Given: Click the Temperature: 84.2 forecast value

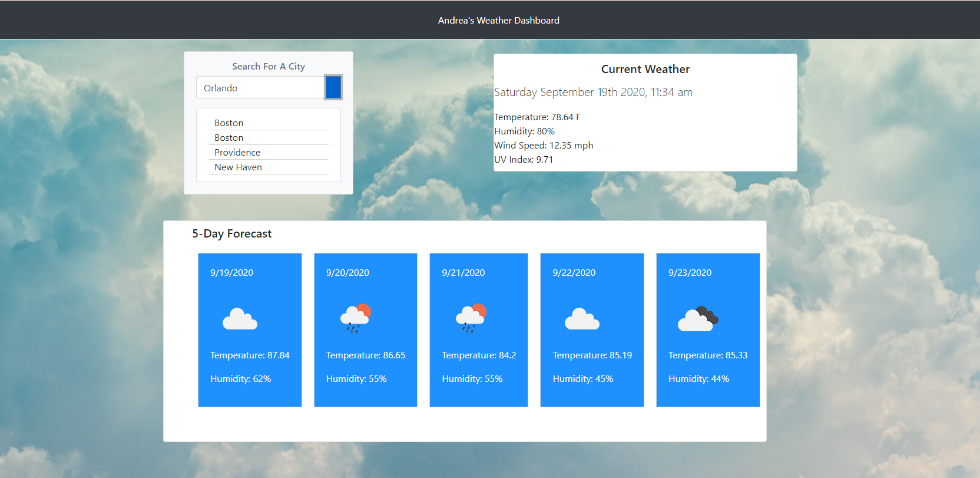Looking at the screenshot, I should coord(479,355).
